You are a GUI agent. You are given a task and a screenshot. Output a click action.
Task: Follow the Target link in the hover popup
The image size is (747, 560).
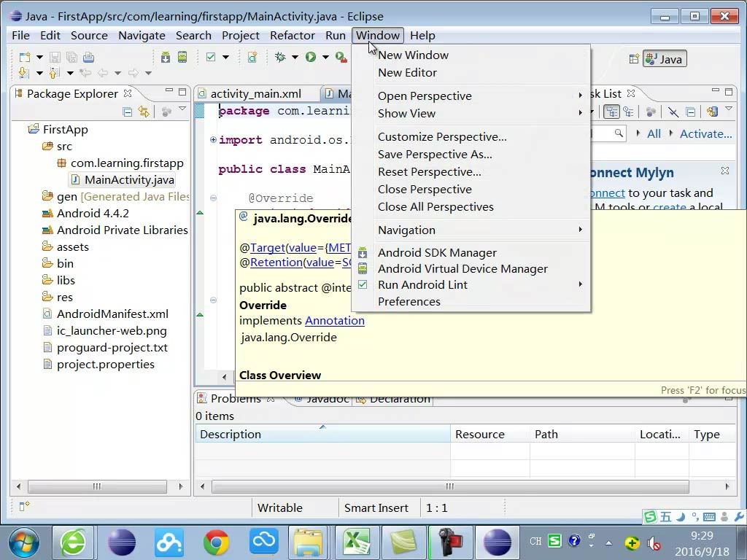pos(268,248)
